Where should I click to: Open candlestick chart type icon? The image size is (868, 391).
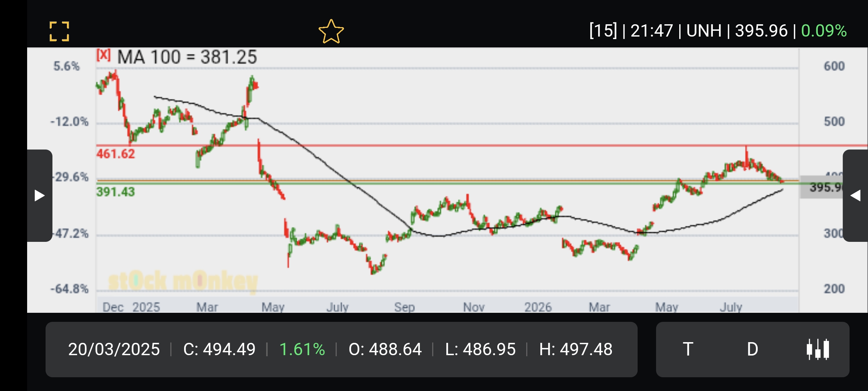[x=818, y=349]
